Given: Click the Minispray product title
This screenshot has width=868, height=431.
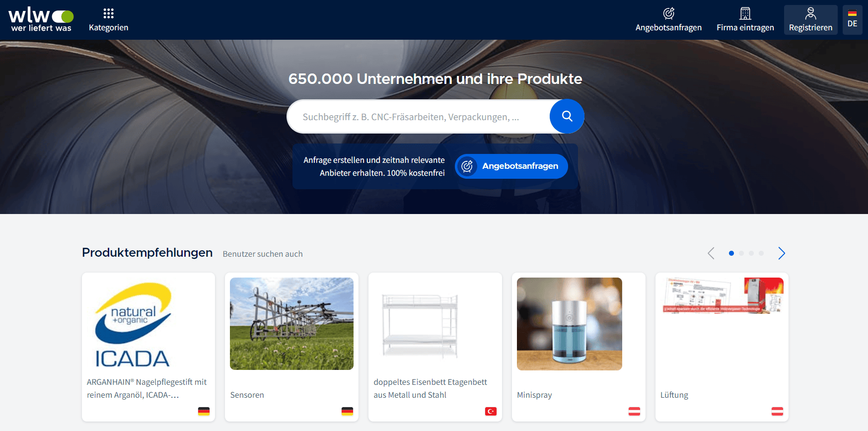Looking at the screenshot, I should point(534,395).
